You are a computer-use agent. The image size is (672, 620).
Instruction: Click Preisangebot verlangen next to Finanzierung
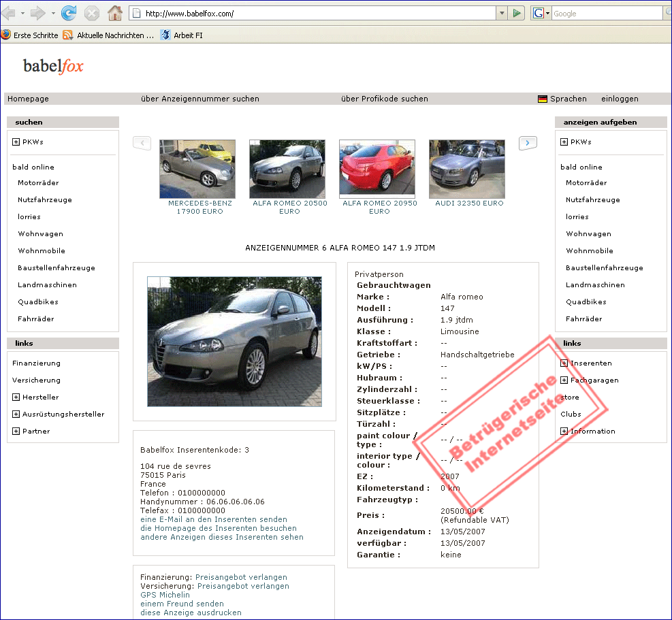(x=241, y=577)
